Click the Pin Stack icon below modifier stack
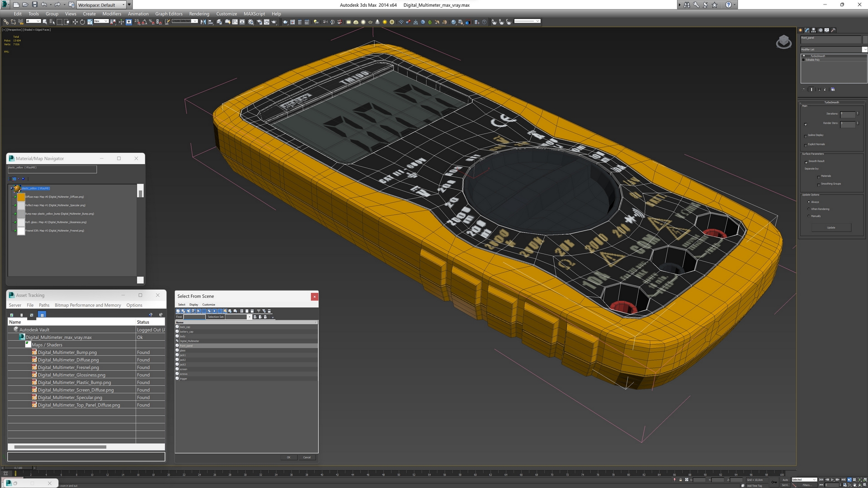Image resolution: width=868 pixels, height=488 pixels. [804, 89]
